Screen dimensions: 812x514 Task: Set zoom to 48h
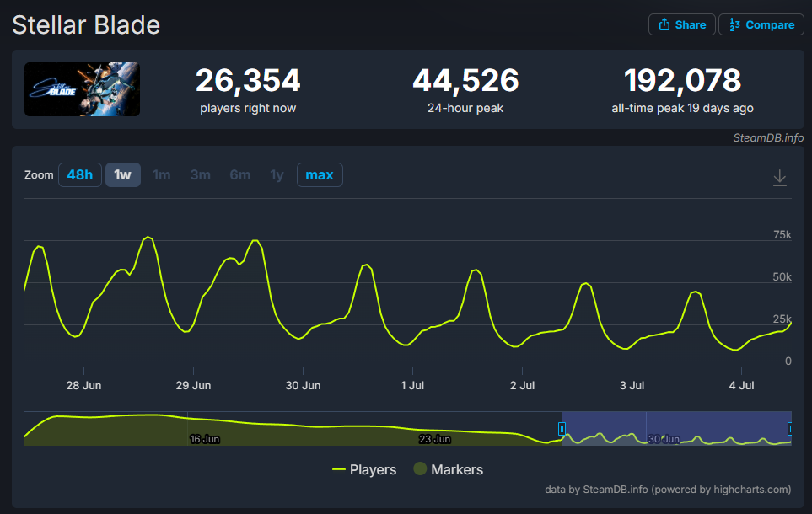(x=80, y=175)
